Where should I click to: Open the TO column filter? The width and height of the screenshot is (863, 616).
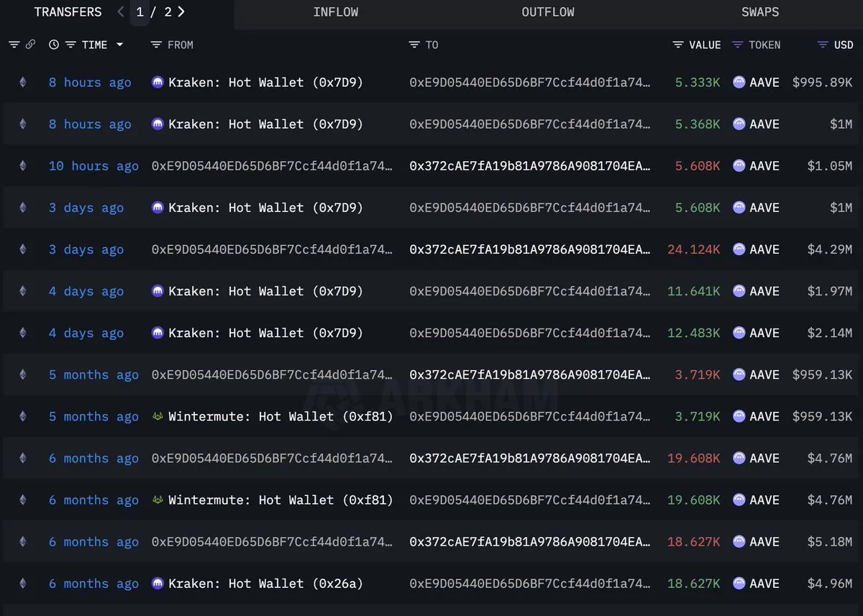pos(414,45)
